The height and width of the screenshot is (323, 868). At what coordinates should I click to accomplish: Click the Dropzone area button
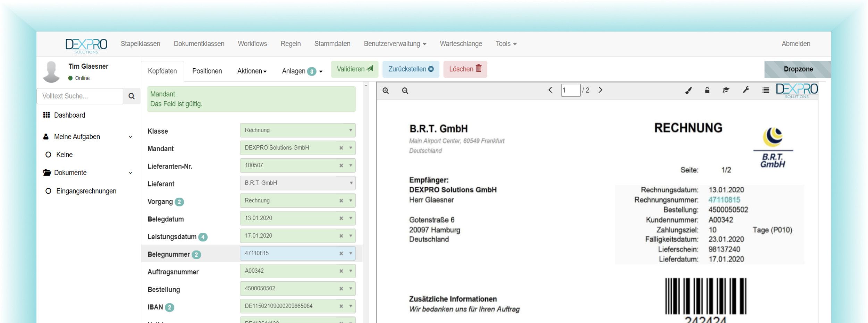tap(798, 69)
